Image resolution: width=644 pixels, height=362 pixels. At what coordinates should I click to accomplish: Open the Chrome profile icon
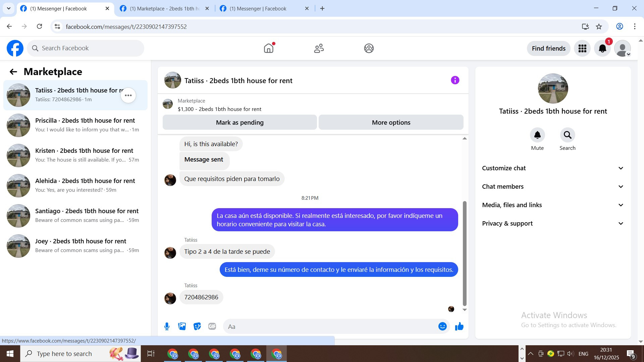coord(620,26)
